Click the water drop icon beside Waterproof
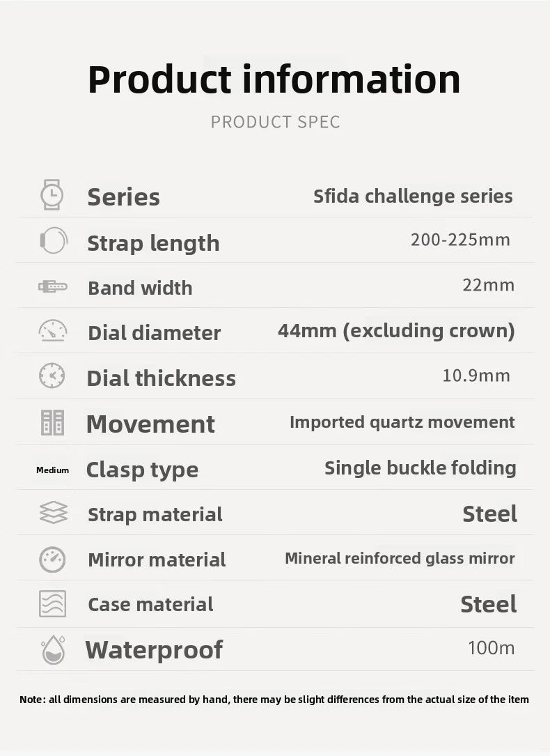Viewport: 550px width, 756px height. (x=53, y=649)
